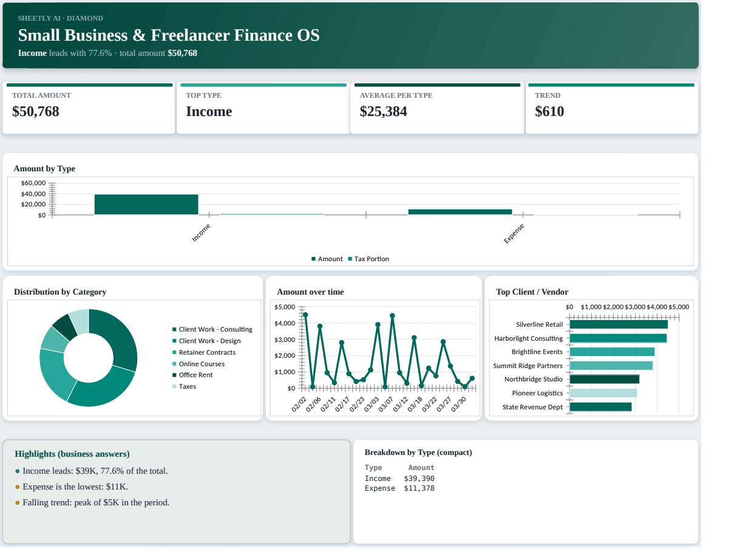Click the $60,000 axis label in Amount by Type
Viewport: 745px width, 560px height.
pos(33,183)
